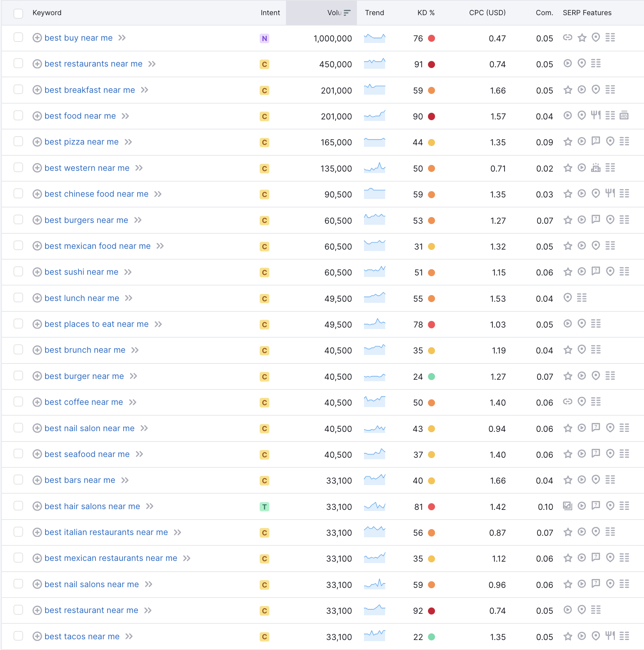Image resolution: width=644 pixels, height=650 pixels.
Task: Click the KD % column header
Action: [x=426, y=13]
